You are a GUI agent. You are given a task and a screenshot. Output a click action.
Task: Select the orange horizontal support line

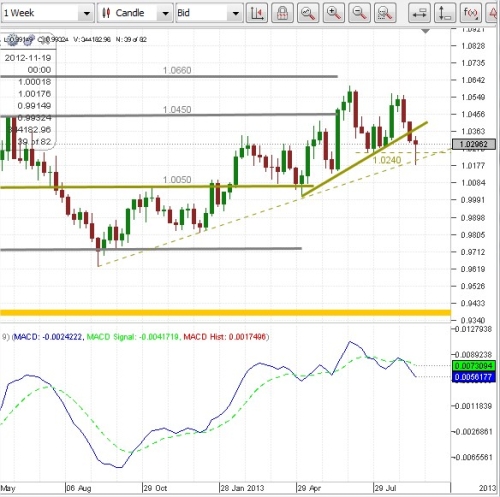coord(225,313)
